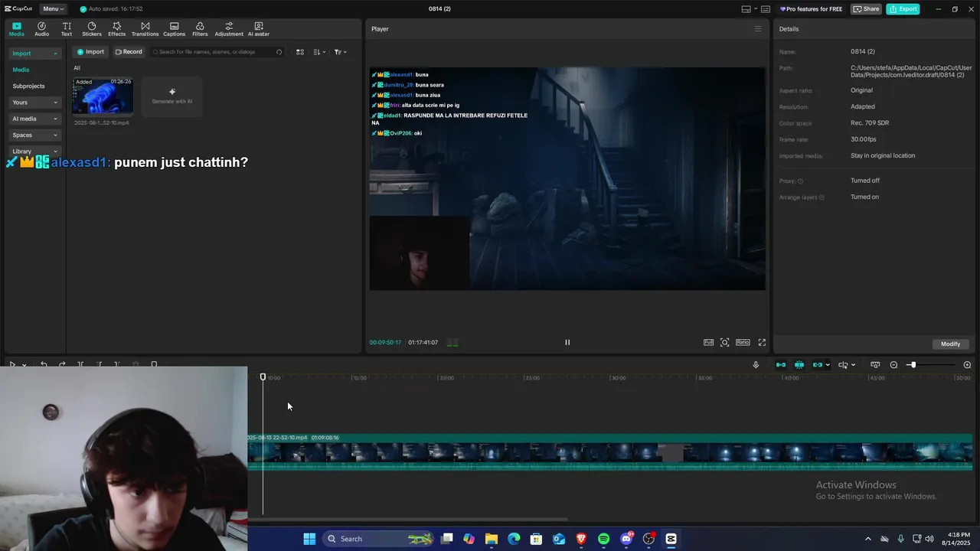Image resolution: width=980 pixels, height=551 pixels.
Task: Click the refresh icon beside search box
Action: tap(279, 52)
